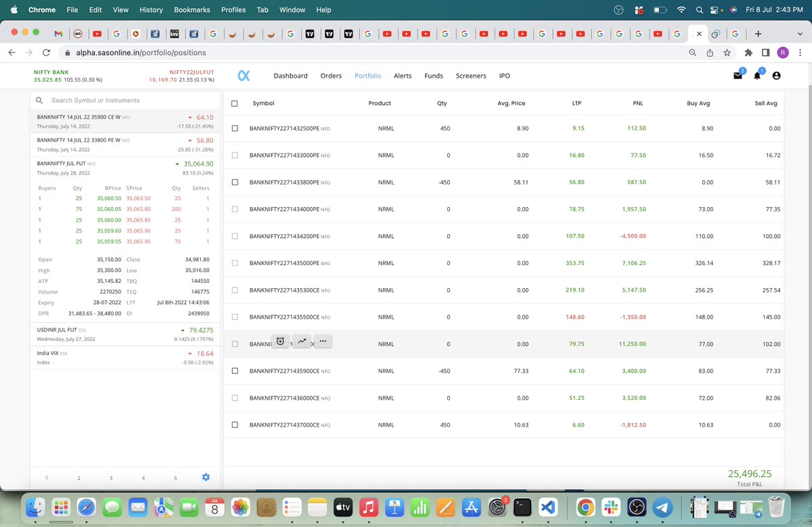Image resolution: width=812 pixels, height=527 pixels.
Task: Open Terminal from the dock
Action: 522,507
